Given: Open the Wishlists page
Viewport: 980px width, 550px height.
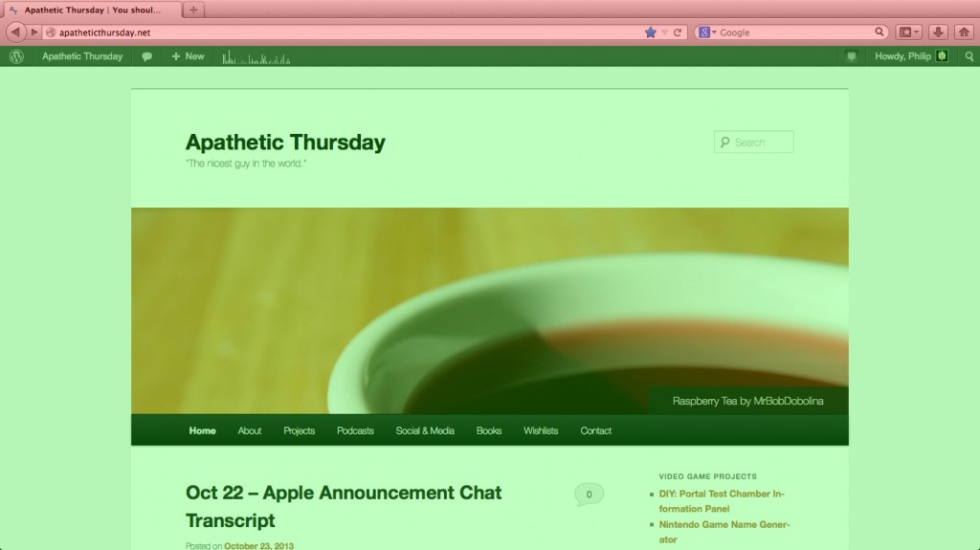Looking at the screenshot, I should [541, 430].
